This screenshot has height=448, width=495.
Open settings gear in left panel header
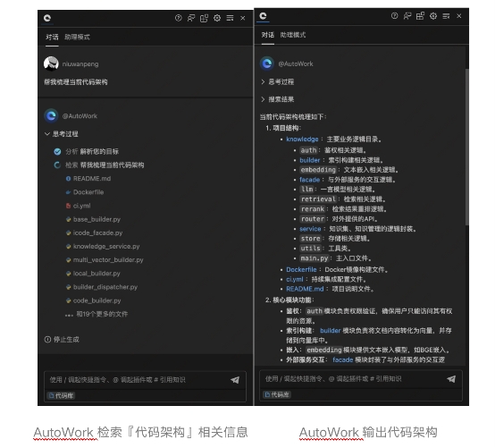click(217, 18)
